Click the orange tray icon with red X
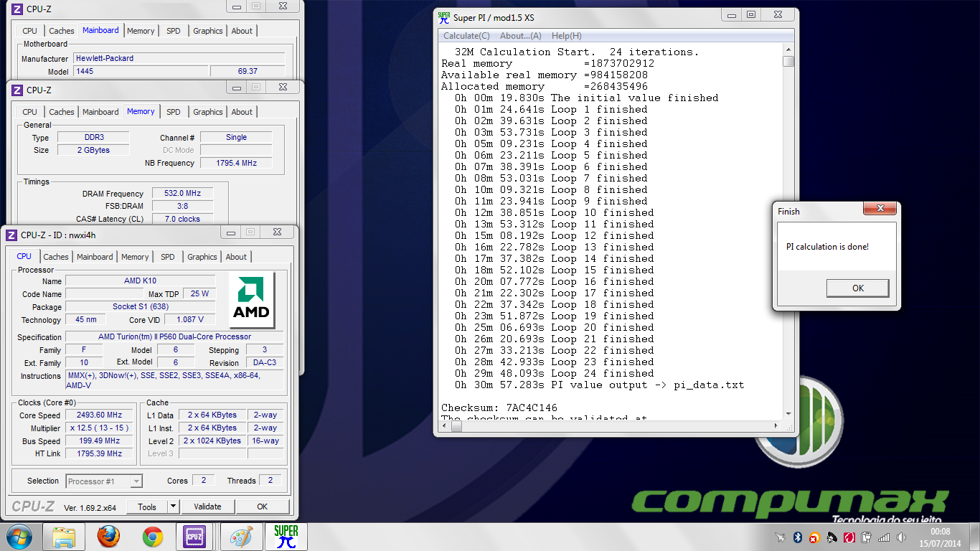 tap(814, 537)
